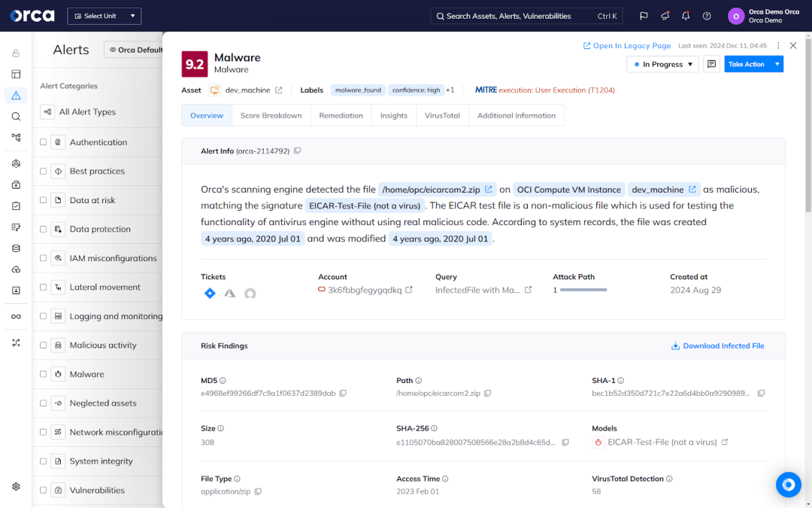Expand the Take Action dropdown arrow

pos(777,64)
